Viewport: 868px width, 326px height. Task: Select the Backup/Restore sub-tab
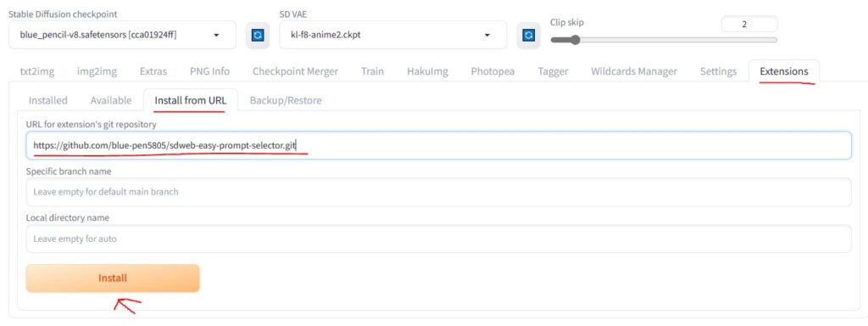(x=286, y=100)
